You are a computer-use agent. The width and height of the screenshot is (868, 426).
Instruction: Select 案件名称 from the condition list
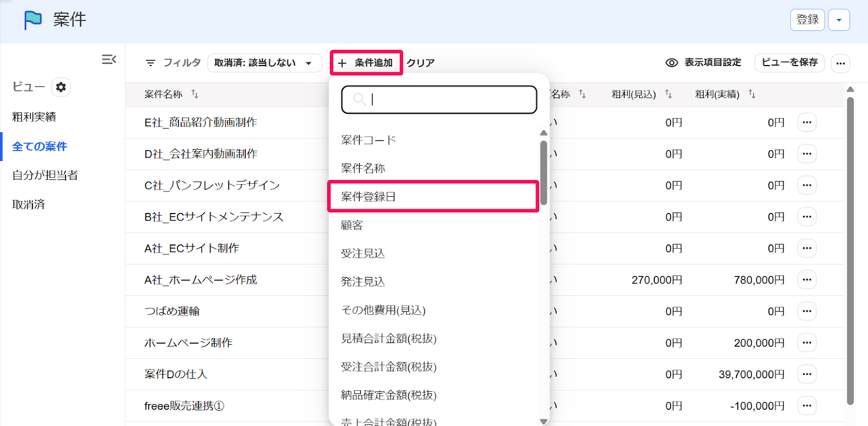point(363,168)
